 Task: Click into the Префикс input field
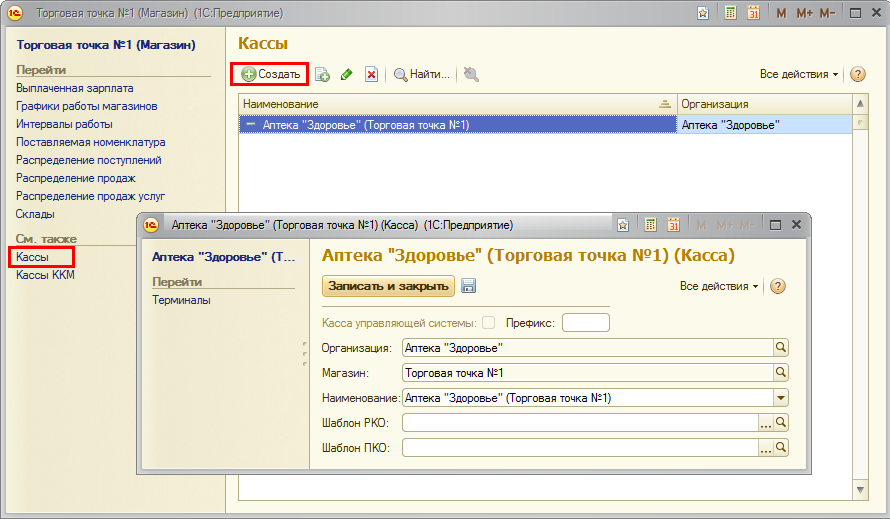point(585,322)
